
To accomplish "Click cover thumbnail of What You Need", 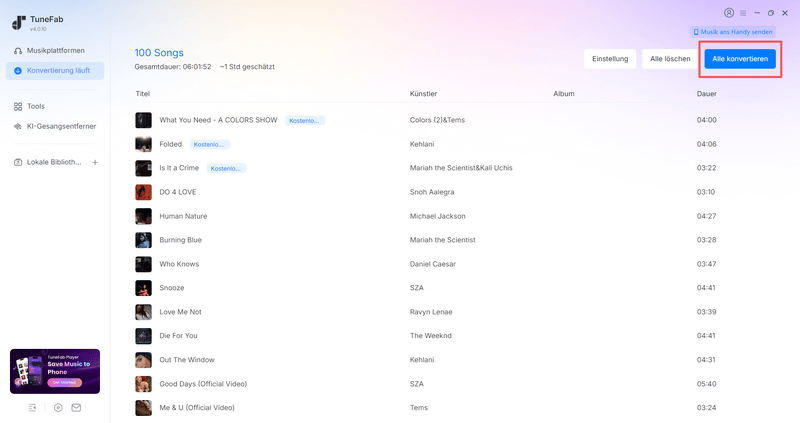I will tap(143, 120).
